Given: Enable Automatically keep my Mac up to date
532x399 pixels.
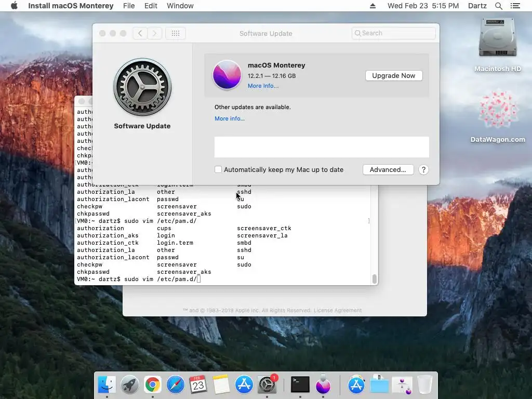Looking at the screenshot, I should point(218,169).
